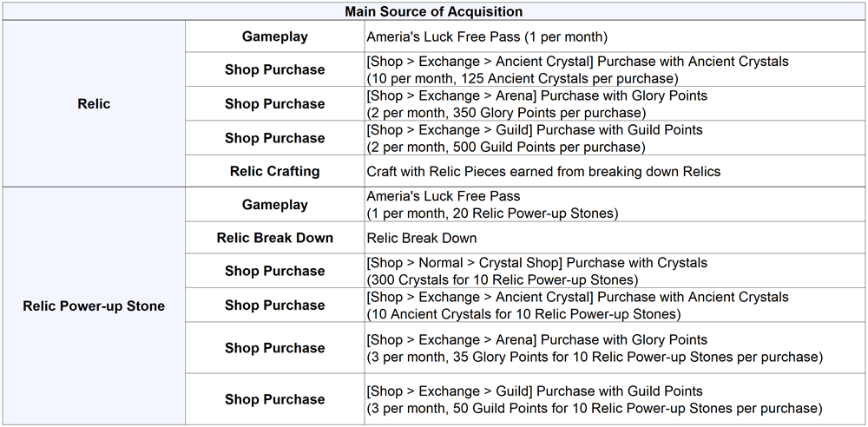Click the Gameplay cell in the Relic section

click(274, 37)
